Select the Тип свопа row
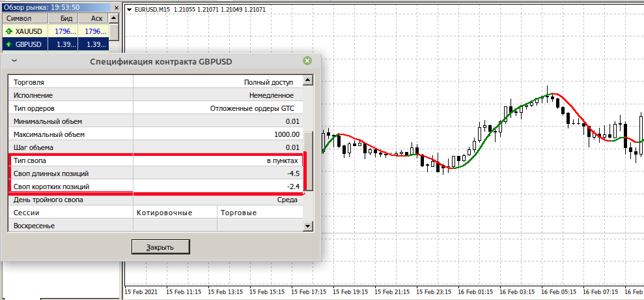Image resolution: width=644 pixels, height=300 pixels. [x=72, y=160]
